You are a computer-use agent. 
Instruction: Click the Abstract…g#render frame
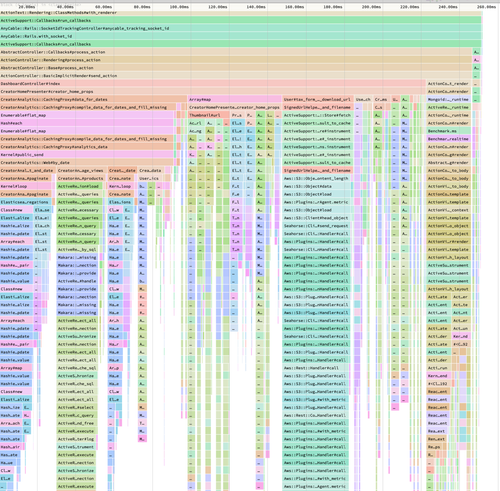[449, 163]
